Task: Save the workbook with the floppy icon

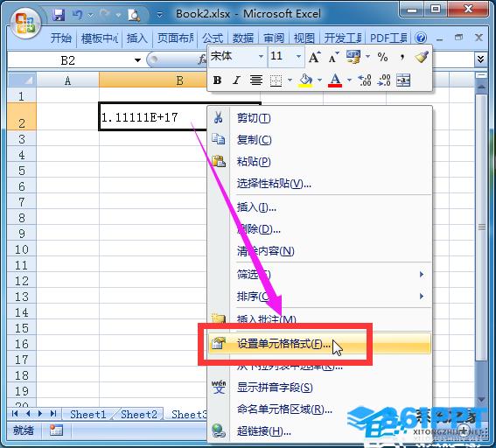Action: pyautogui.click(x=59, y=15)
